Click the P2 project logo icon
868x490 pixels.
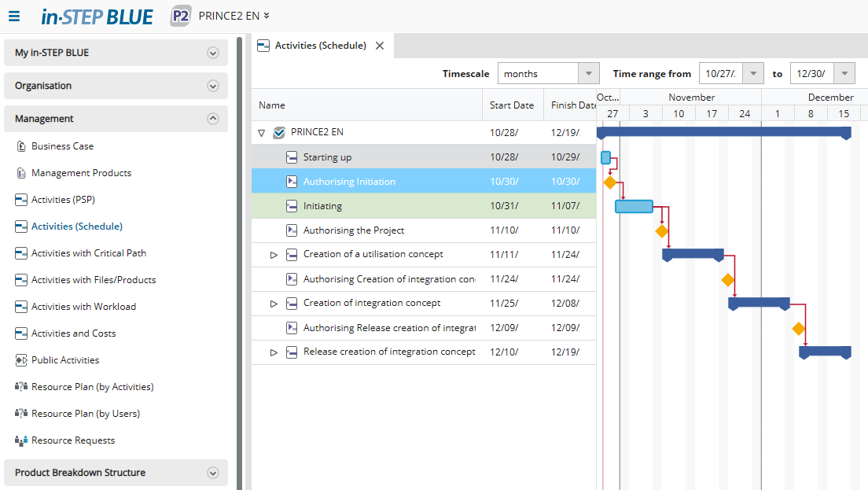(181, 16)
